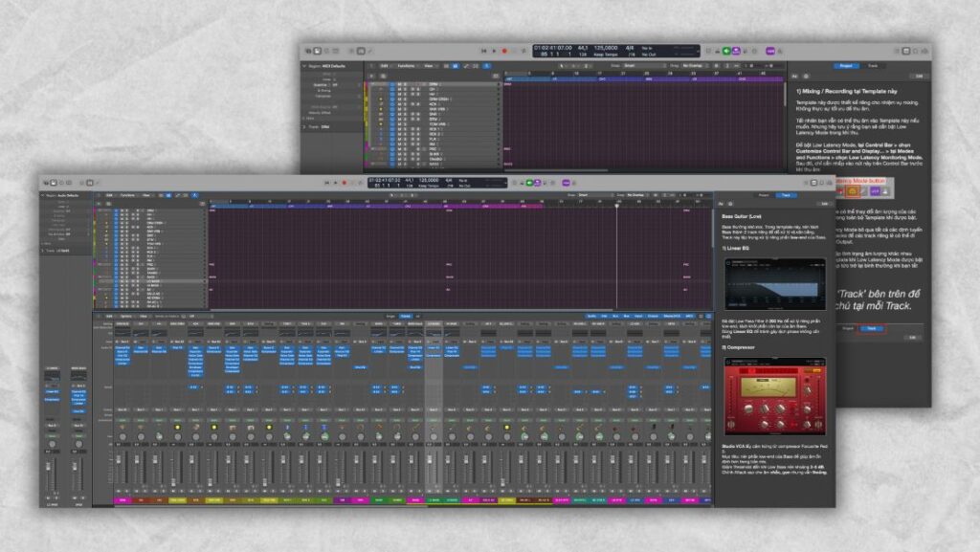Click the Edit button in back window notes
Viewport: 980px width, 552px height.
click(x=918, y=76)
